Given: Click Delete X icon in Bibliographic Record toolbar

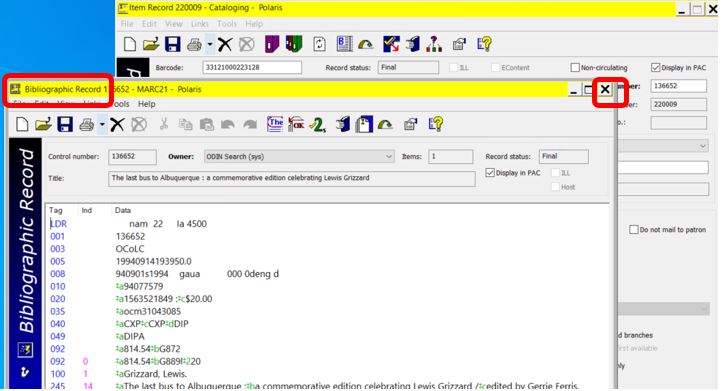Looking at the screenshot, I should coord(117,124).
